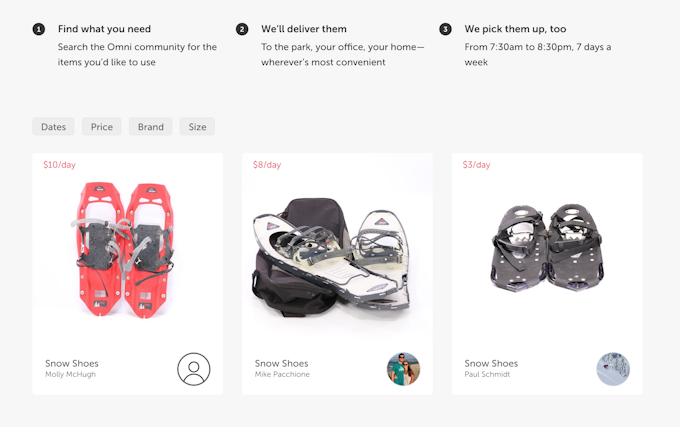Open Paul Schmidt's profile photo
This screenshot has width=680, height=427.
click(x=613, y=369)
